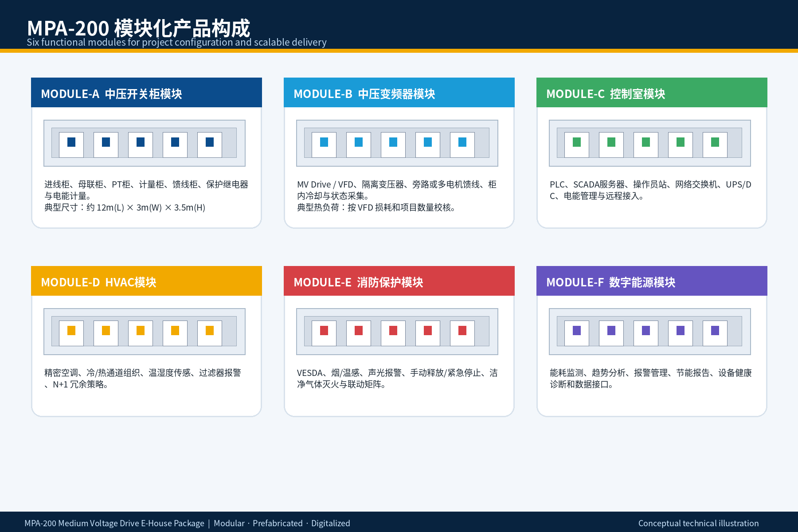Click middle light-blue cabinet icon in MODULE-B
Image resolution: width=798 pixels, height=532 pixels.
(x=393, y=145)
